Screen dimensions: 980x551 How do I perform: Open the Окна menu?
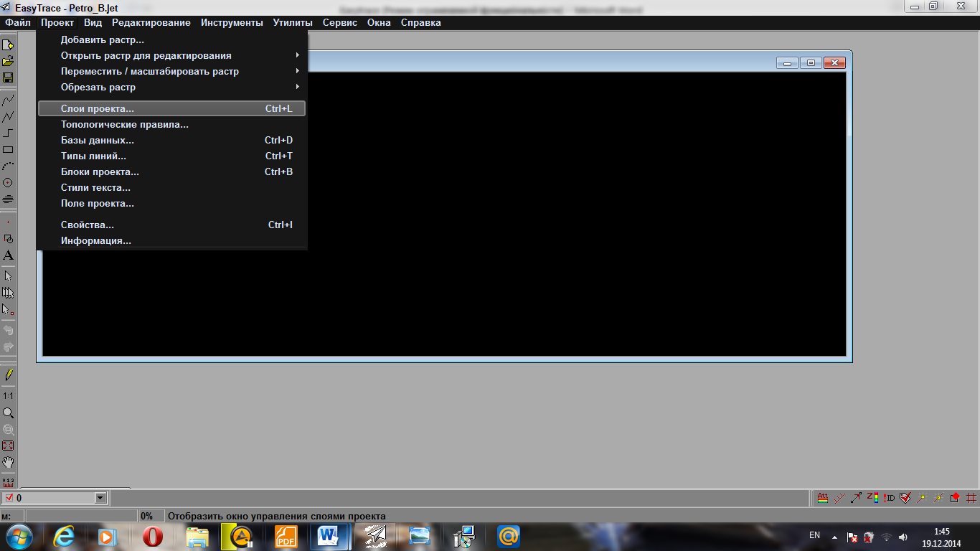[x=379, y=22]
